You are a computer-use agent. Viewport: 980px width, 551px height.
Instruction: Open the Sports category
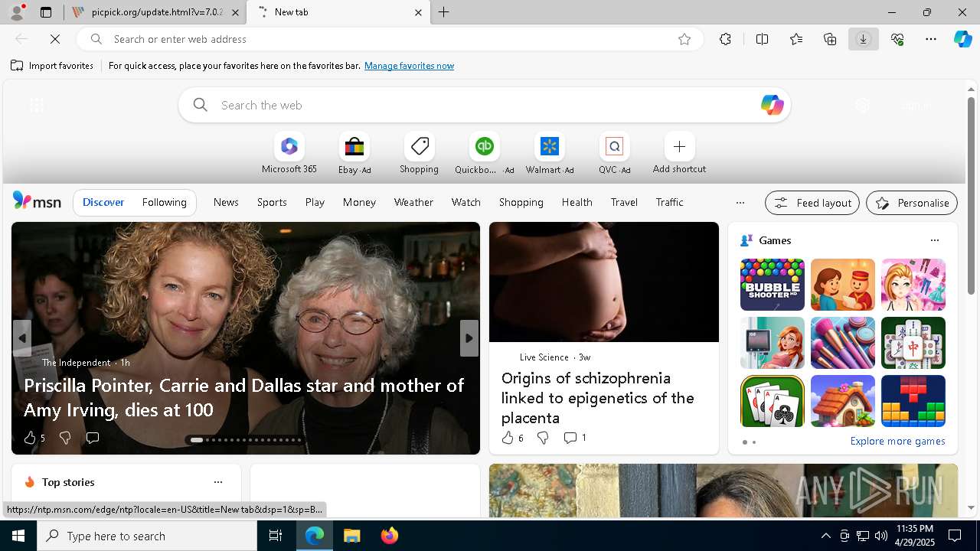coord(272,202)
